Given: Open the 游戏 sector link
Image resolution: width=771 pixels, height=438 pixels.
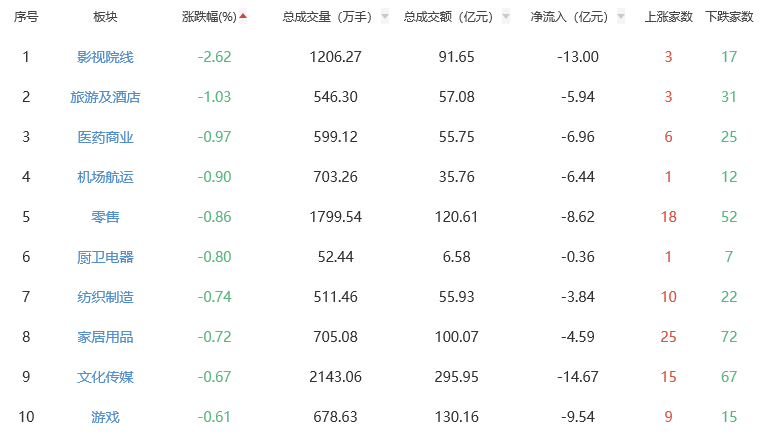Looking at the screenshot, I should 105,417.
